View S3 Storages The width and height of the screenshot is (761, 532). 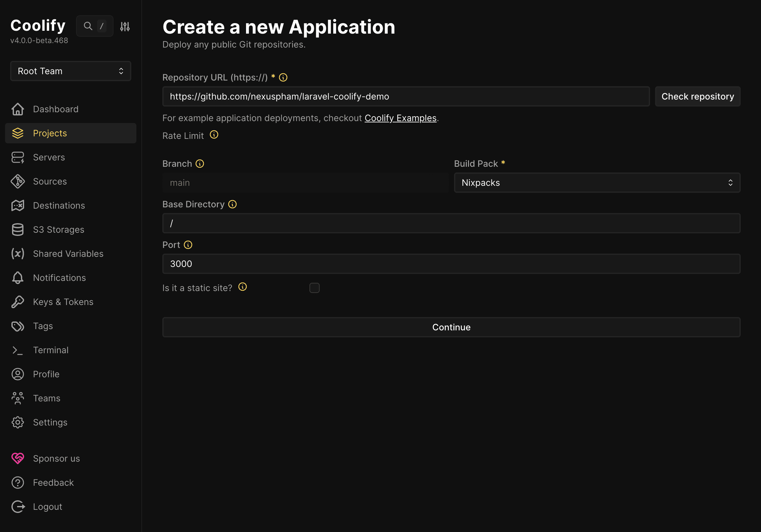coord(59,229)
